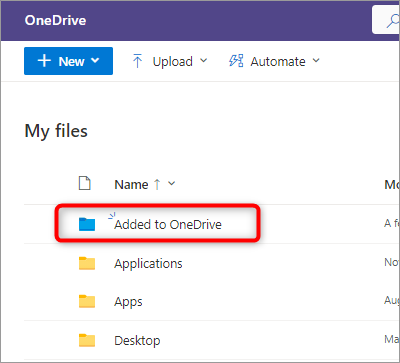This screenshot has height=363, width=400.
Task: Click the OneDrive title in header
Action: [55, 20]
